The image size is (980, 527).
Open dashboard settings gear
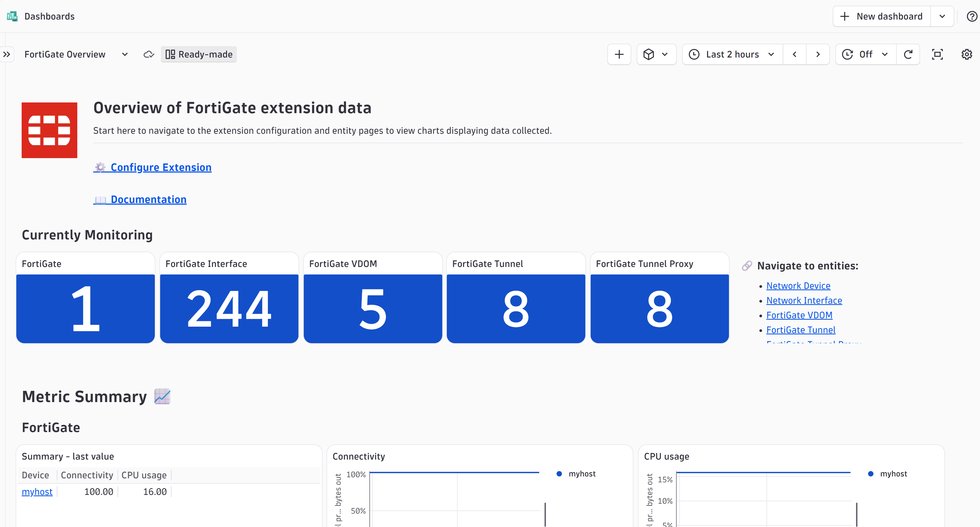click(x=967, y=54)
